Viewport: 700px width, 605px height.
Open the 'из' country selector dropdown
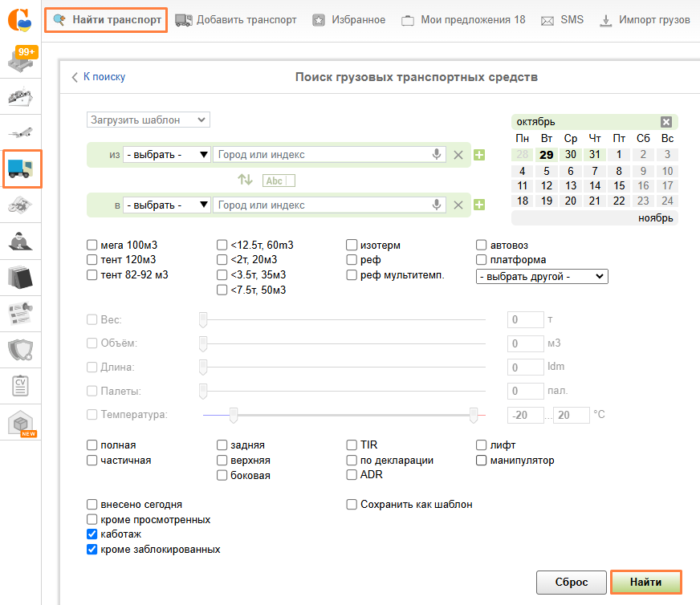167,155
